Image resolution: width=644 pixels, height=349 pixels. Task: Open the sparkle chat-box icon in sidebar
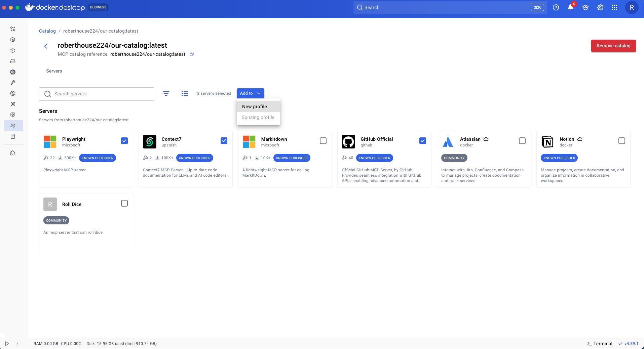13,115
